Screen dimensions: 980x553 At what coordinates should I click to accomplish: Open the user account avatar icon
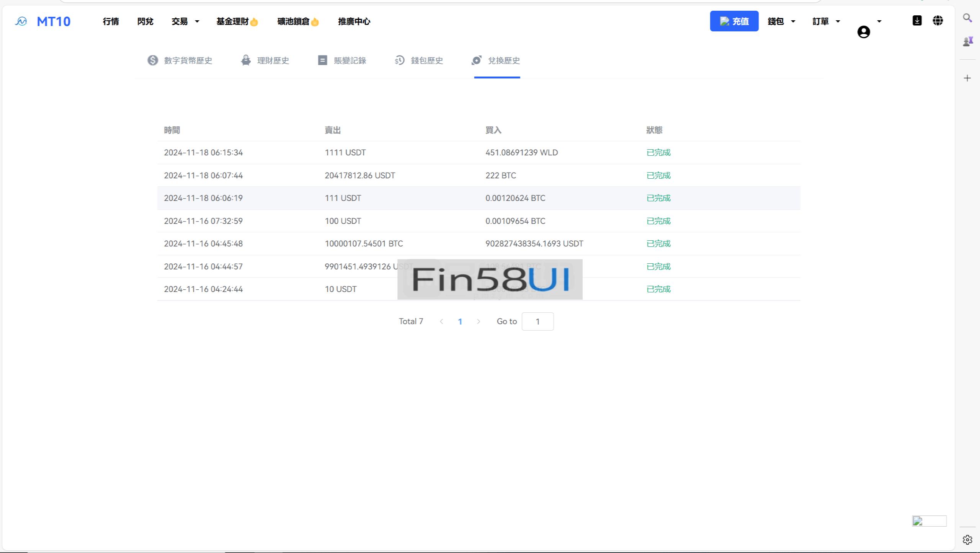(x=863, y=32)
